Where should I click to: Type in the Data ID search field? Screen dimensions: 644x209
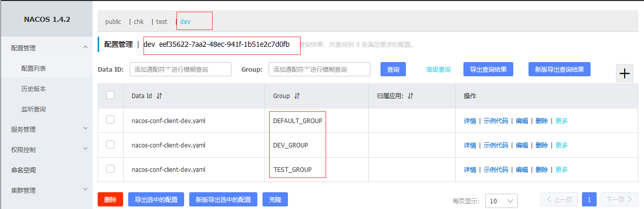(x=181, y=70)
